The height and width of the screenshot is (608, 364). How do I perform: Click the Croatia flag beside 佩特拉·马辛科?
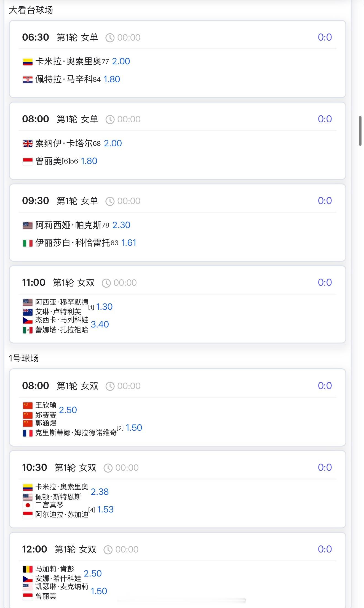28,80
